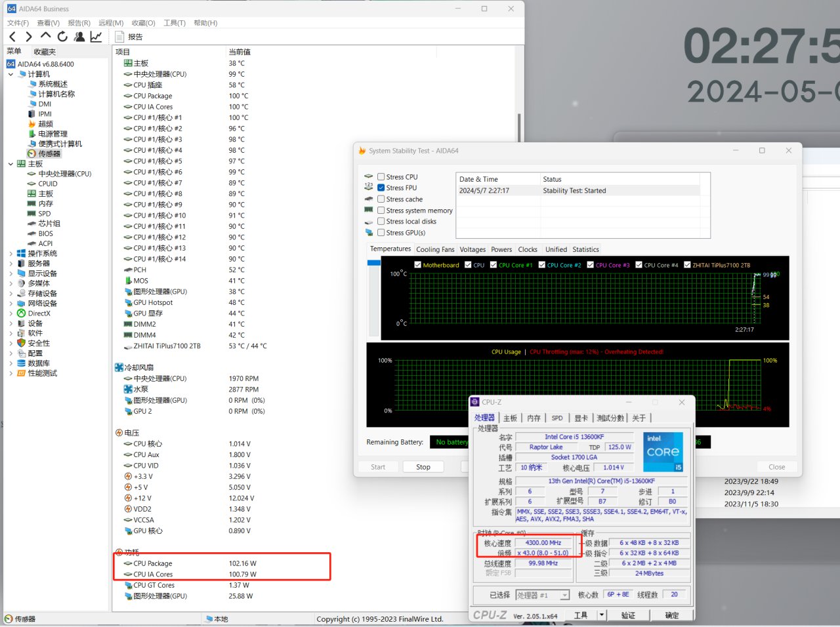Enable Stress system memory checkbox
This screenshot has height=627, width=840.
click(x=381, y=211)
